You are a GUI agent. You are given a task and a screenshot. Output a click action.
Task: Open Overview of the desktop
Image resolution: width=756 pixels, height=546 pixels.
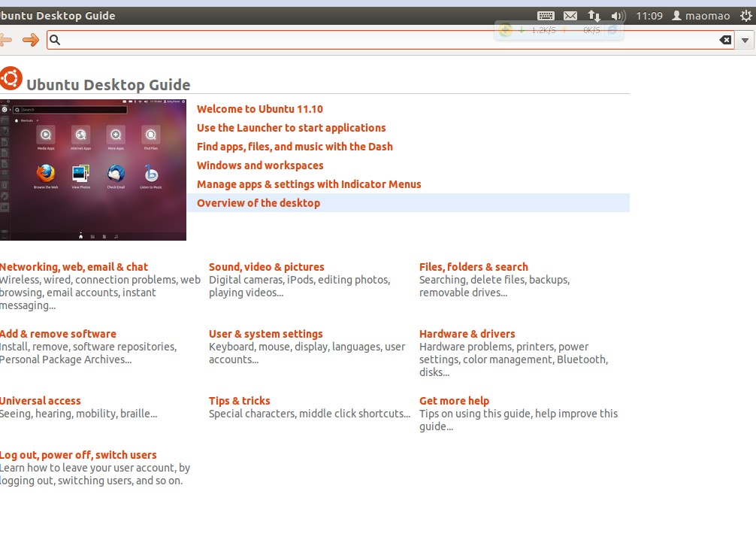point(259,203)
